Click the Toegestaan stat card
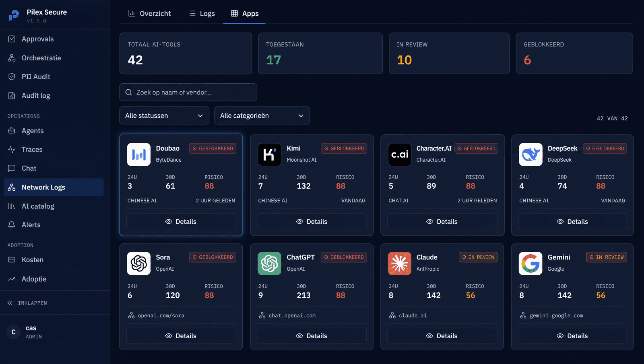 pyautogui.click(x=320, y=53)
